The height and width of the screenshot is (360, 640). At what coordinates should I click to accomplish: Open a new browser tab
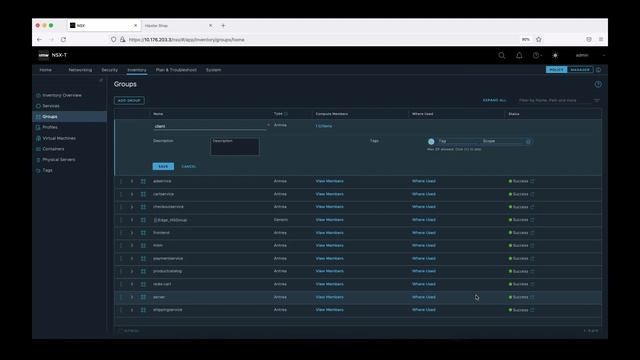223,25
